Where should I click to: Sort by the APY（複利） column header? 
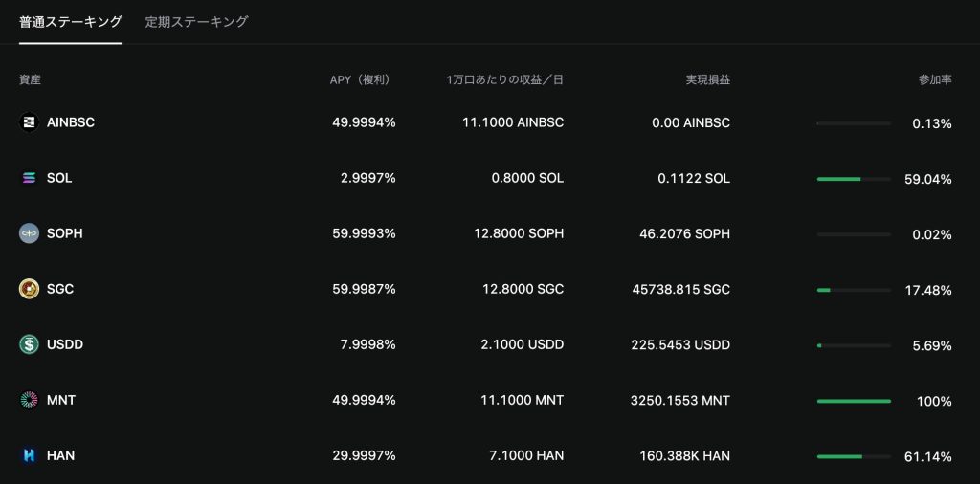click(363, 80)
